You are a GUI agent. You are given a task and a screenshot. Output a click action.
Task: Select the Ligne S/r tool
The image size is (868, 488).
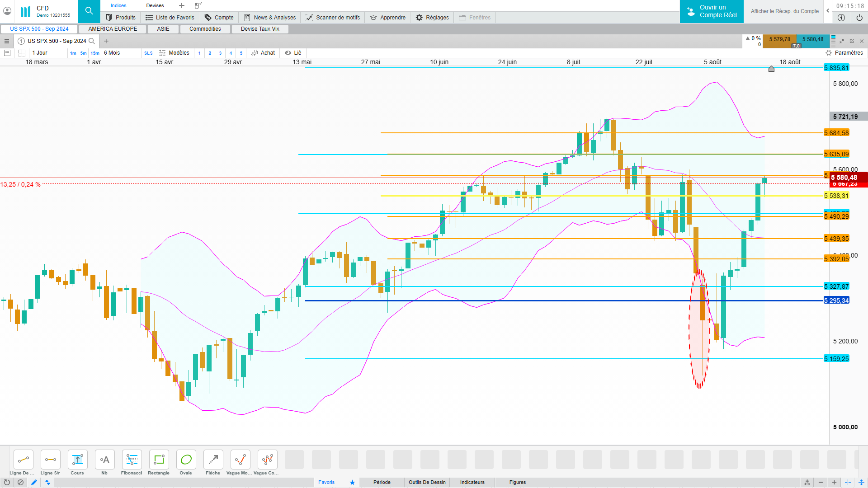pos(50,460)
